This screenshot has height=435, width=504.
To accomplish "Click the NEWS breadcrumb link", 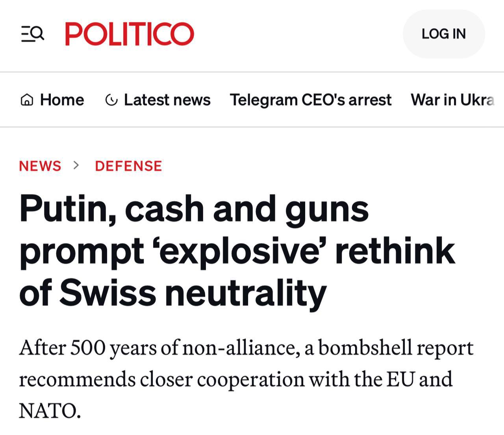I will [x=40, y=166].
